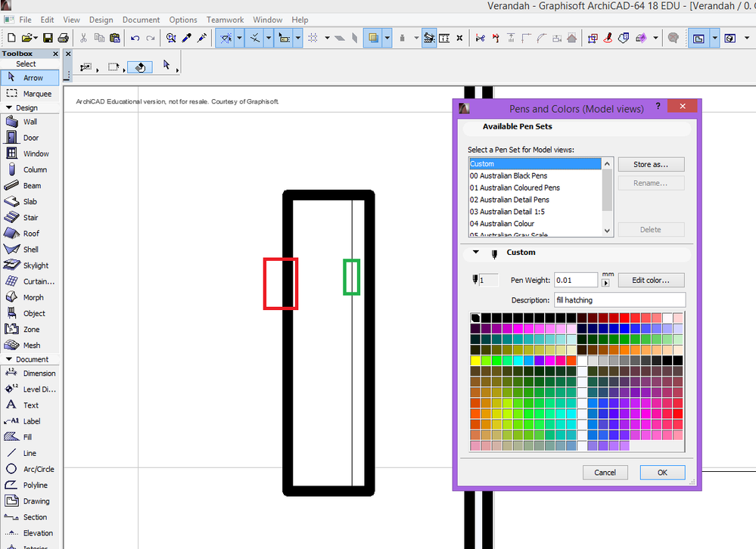Click the Paste clipboard icon
The height and width of the screenshot is (549, 756).
(115, 38)
